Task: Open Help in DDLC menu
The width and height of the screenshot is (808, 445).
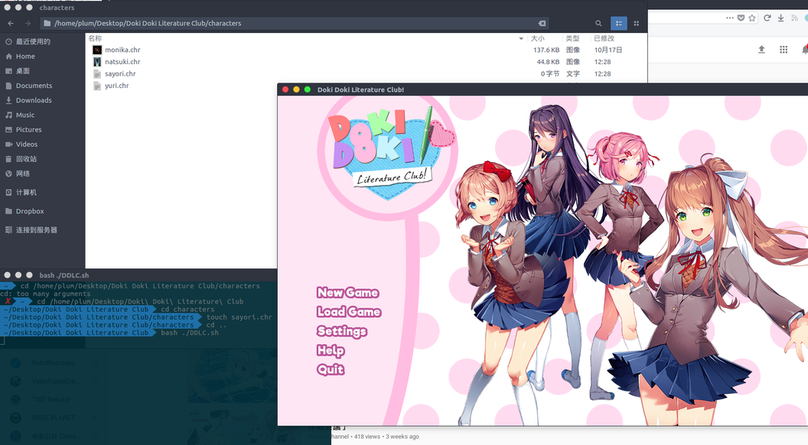Action: click(330, 351)
